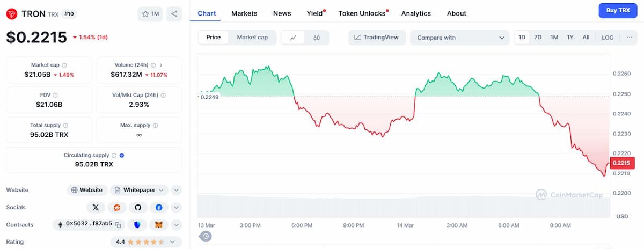Click the share icon next to TRON

(x=174, y=14)
